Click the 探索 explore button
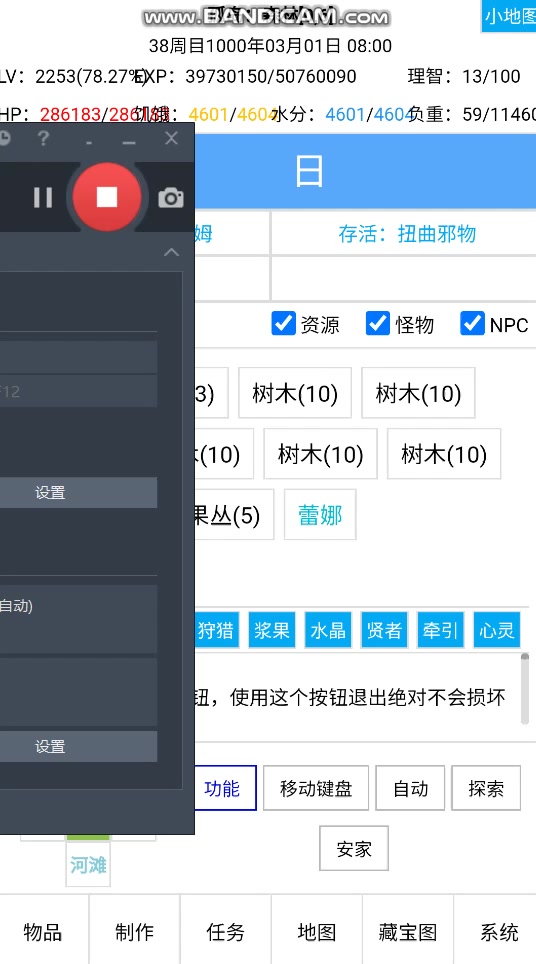The width and height of the screenshot is (536, 964). (x=486, y=788)
